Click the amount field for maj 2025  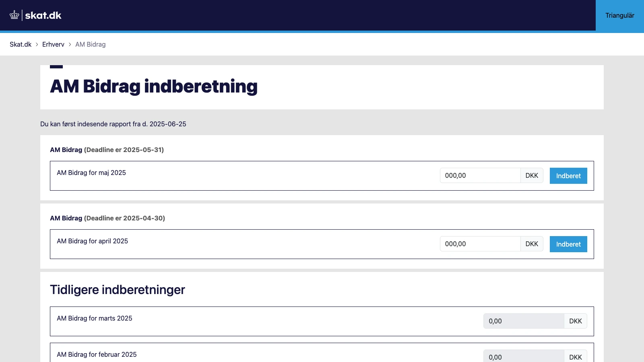click(480, 175)
